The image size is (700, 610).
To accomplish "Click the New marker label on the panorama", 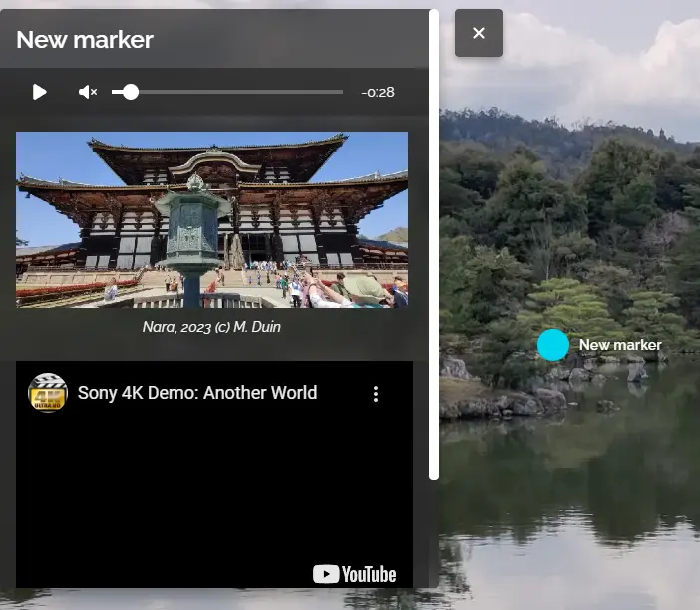I will click(620, 345).
